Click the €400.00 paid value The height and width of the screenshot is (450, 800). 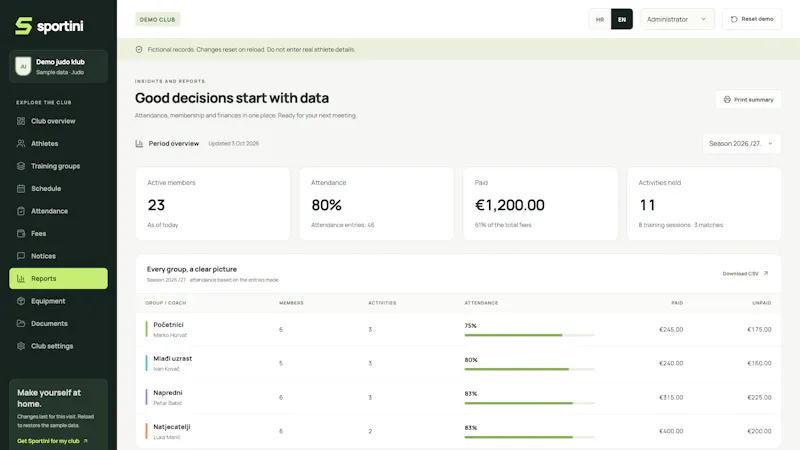click(671, 431)
